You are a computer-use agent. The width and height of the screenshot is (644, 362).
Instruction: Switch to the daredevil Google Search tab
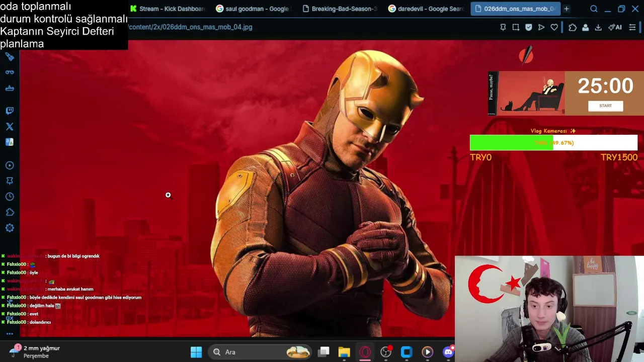tap(426, 9)
